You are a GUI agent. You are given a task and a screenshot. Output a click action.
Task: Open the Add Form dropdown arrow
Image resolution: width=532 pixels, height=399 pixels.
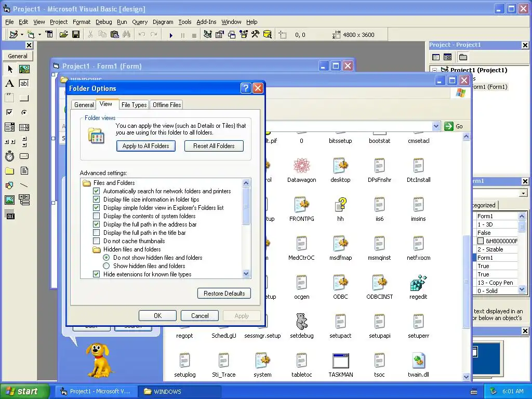point(39,34)
